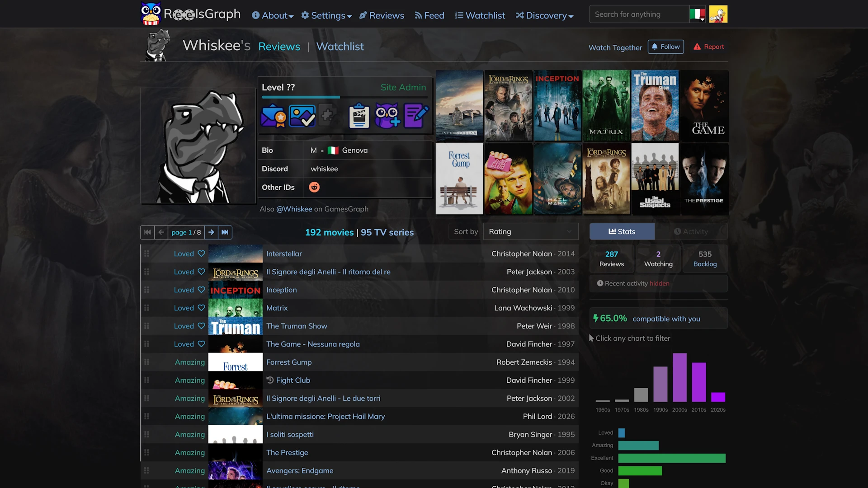Report this user profile
This screenshot has width=868, height=488.
(x=709, y=47)
